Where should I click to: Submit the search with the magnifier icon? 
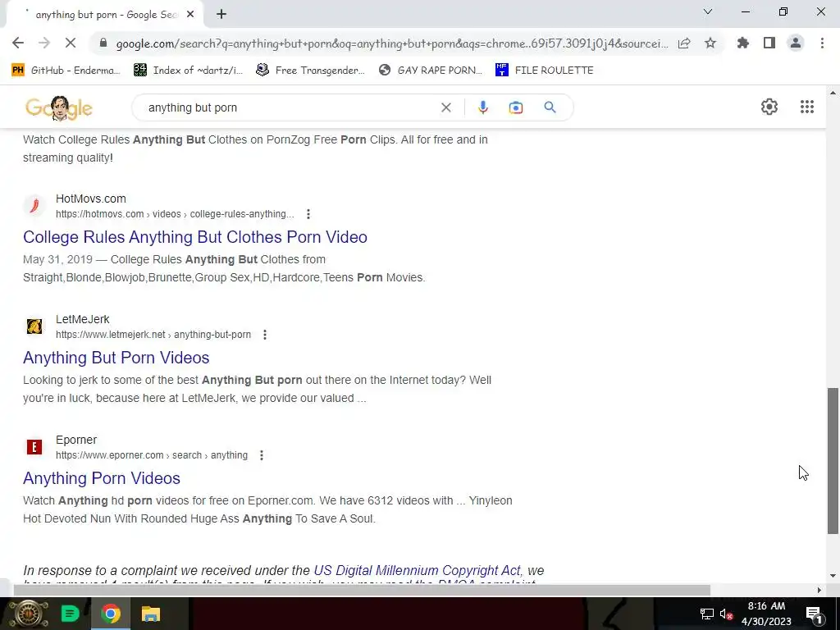coord(550,107)
